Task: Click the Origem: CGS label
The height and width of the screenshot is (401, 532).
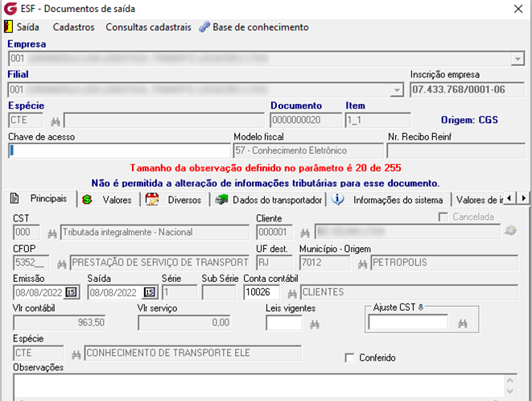Action: 469,120
